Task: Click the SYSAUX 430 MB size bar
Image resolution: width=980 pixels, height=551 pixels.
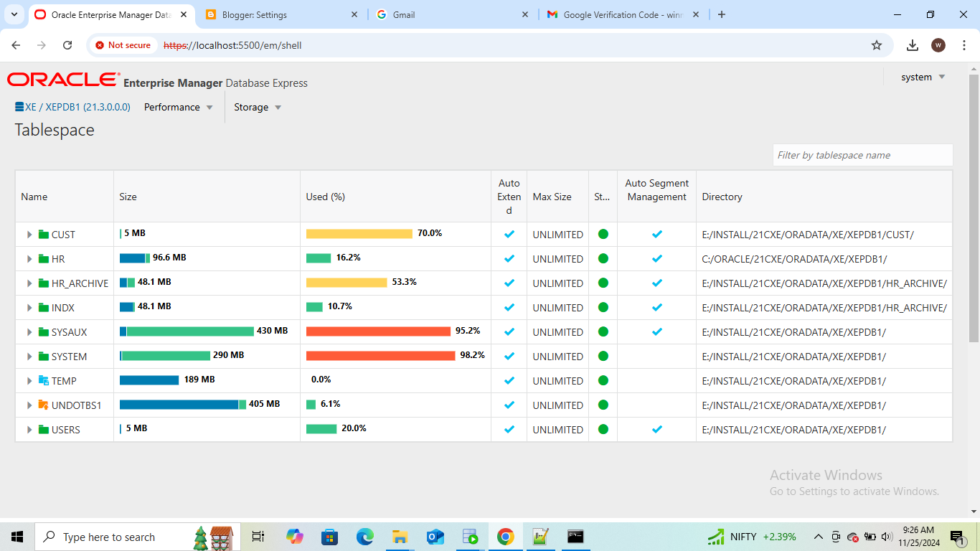Action: point(187,331)
